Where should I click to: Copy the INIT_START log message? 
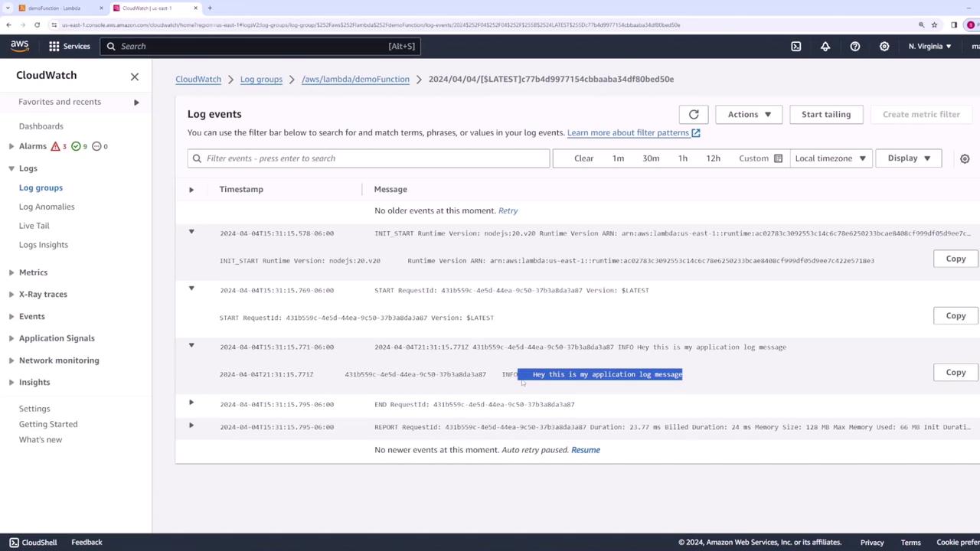click(955, 259)
